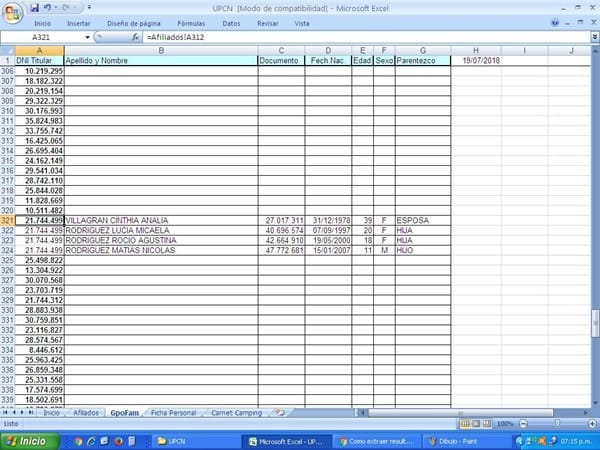
Task: Switch to Page Break Preview icon
Action: tap(487, 424)
